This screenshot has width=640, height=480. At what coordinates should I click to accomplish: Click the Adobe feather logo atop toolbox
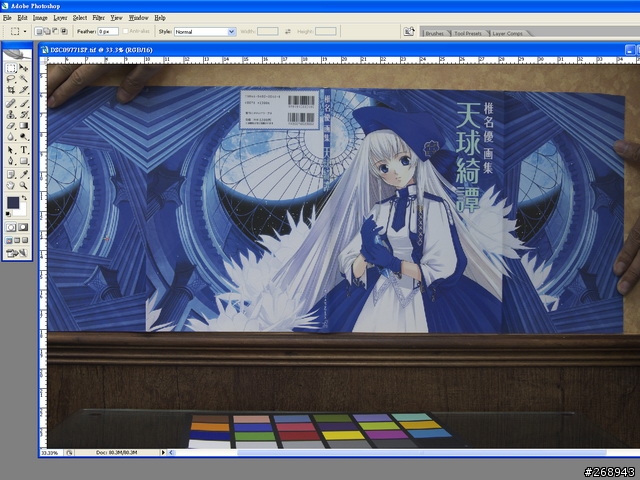[17, 54]
